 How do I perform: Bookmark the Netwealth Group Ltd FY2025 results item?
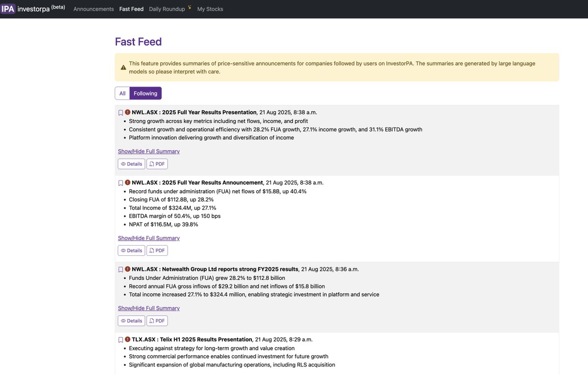[121, 270]
